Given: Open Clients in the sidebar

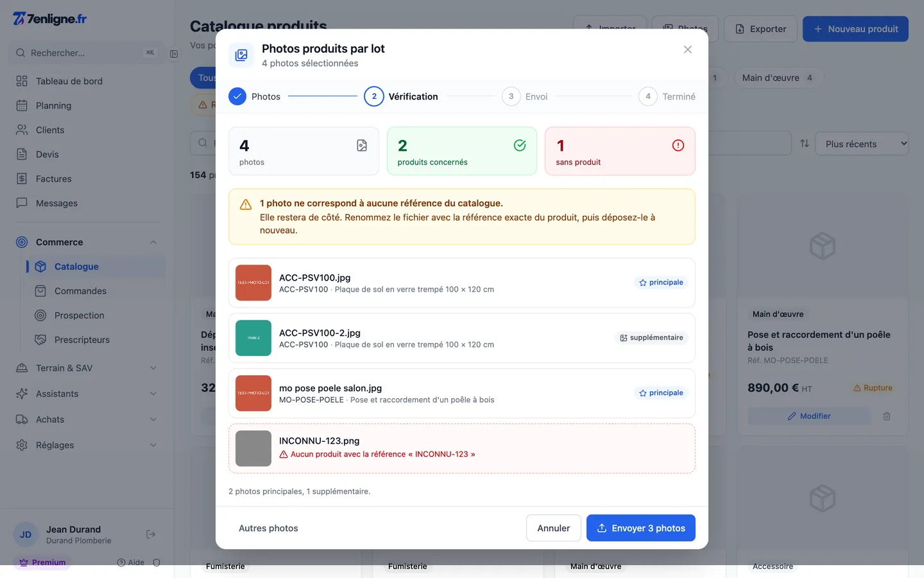Looking at the screenshot, I should coord(87,130).
